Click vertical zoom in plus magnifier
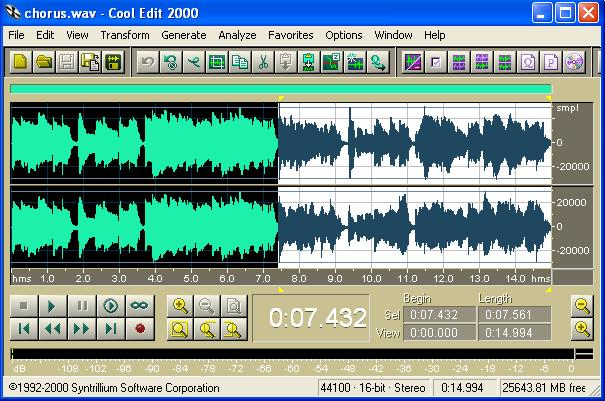 [x=582, y=329]
